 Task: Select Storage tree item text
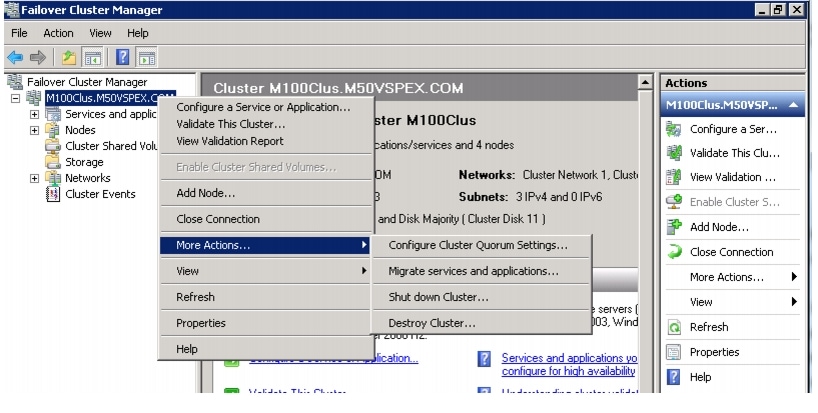point(84,162)
